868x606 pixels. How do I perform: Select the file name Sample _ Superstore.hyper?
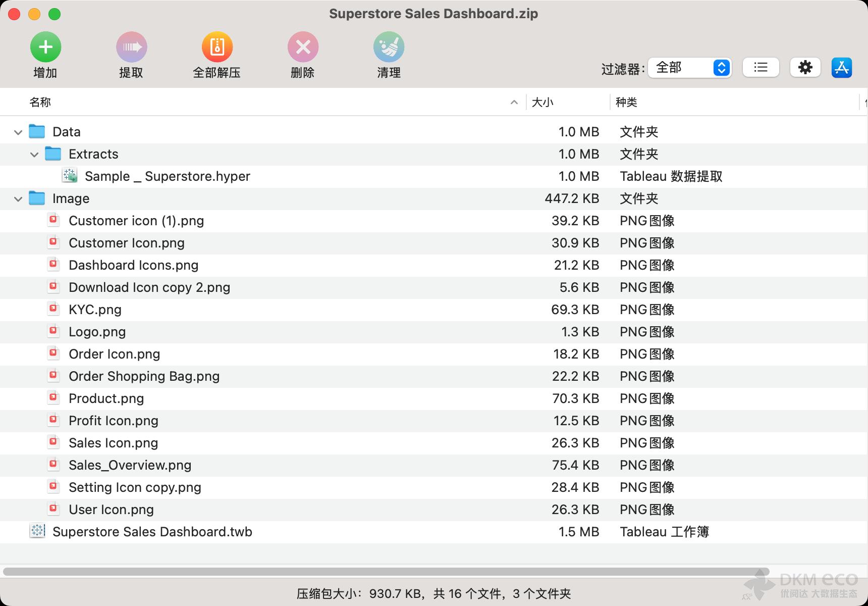pos(168,176)
